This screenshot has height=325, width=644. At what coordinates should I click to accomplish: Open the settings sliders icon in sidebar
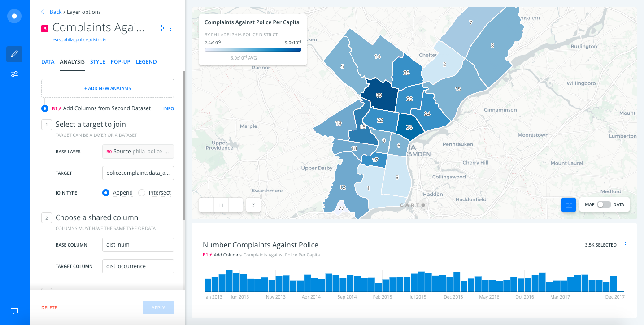point(14,74)
